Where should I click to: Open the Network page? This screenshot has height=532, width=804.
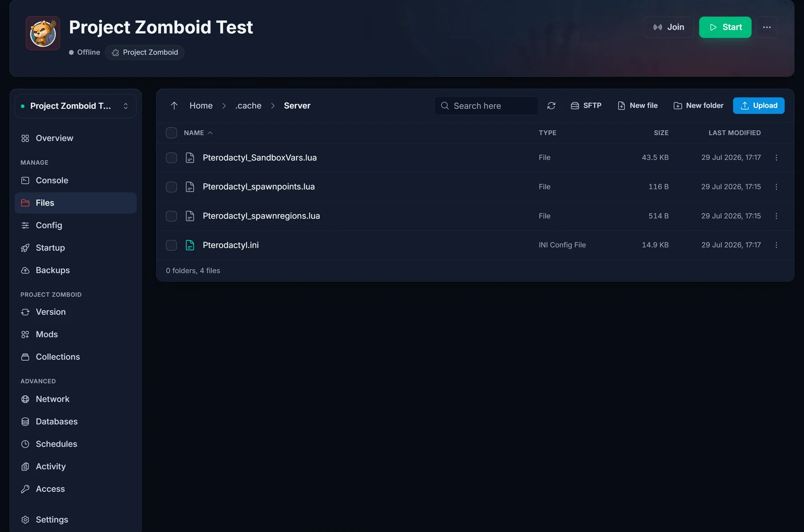point(75,399)
